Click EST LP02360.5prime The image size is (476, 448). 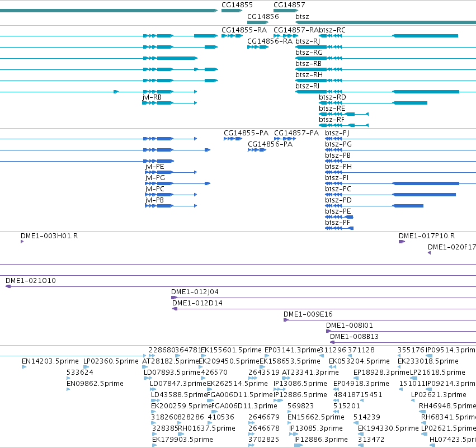coord(86,367)
